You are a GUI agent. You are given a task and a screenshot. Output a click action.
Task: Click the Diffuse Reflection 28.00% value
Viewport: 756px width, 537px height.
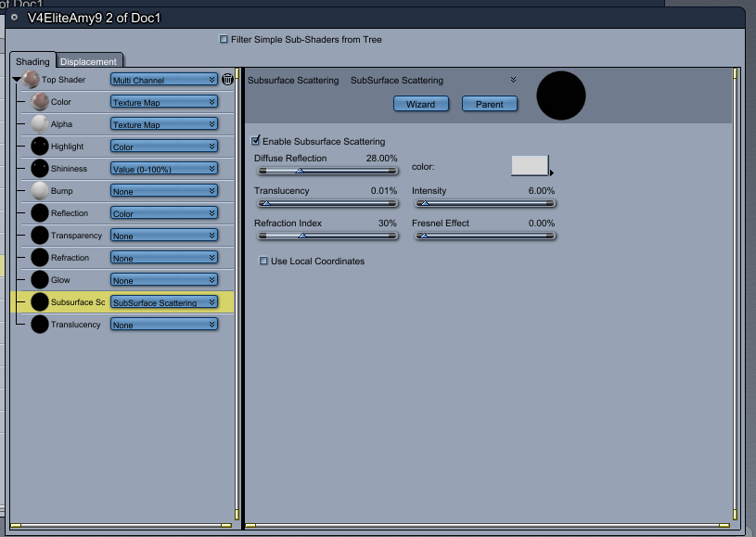click(x=381, y=158)
